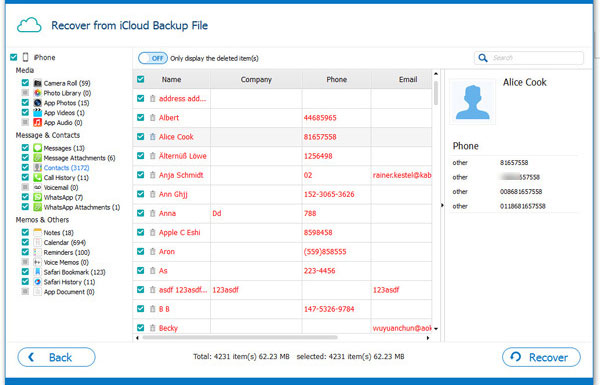
Task: Click the Calendar icon
Action: click(x=38, y=242)
